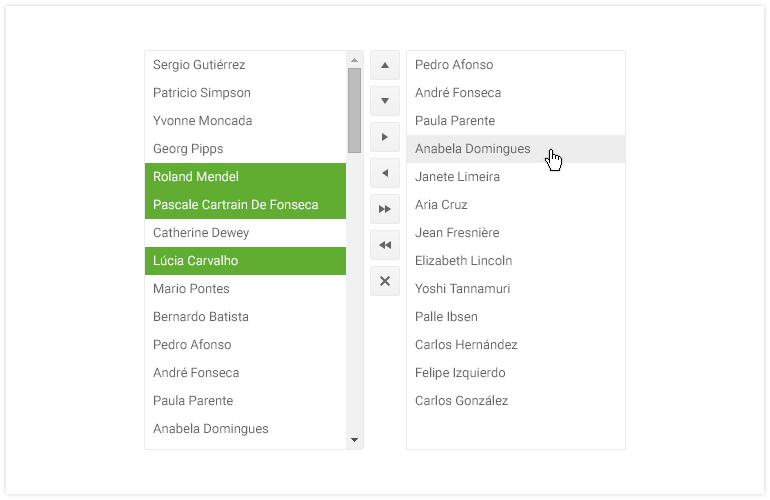Image resolution: width=770 pixels, height=500 pixels.
Task: Click the transfer all to right button
Action: tap(385, 209)
